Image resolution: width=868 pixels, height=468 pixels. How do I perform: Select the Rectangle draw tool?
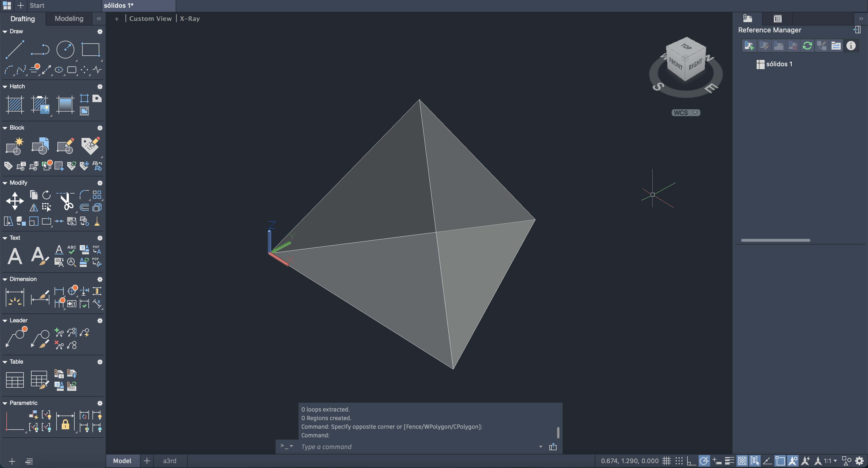(90, 50)
